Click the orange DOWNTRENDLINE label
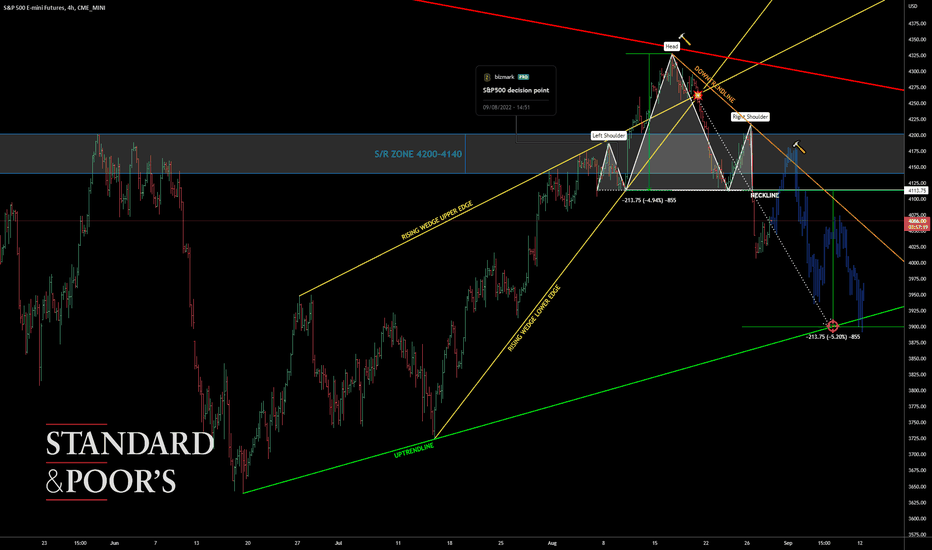Image resolution: width=932 pixels, height=550 pixels. tap(714, 84)
